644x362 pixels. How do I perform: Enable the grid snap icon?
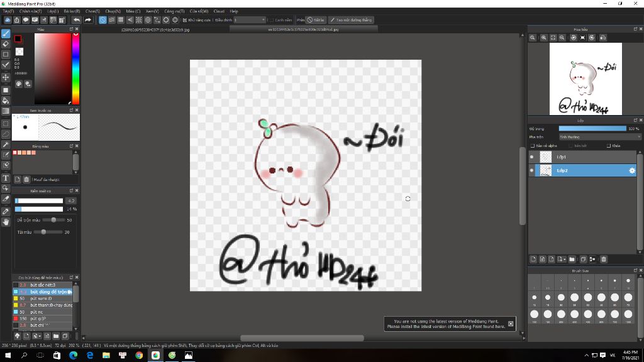click(x=121, y=19)
